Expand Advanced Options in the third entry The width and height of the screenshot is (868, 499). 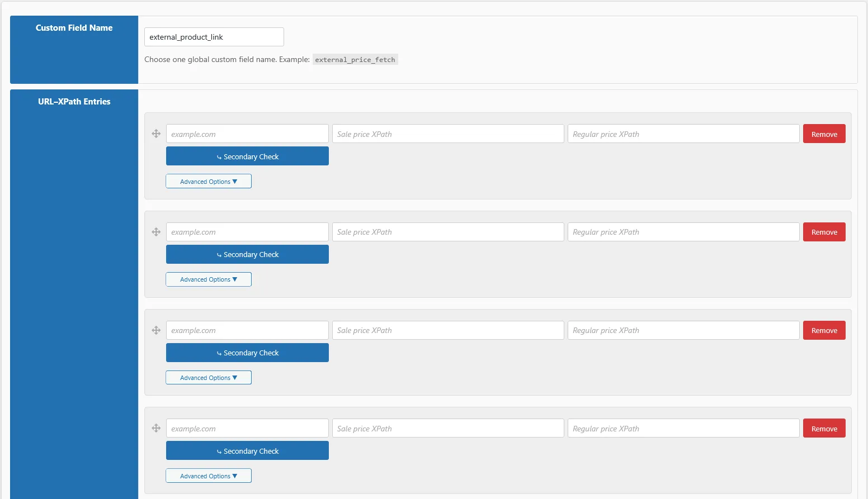(209, 378)
